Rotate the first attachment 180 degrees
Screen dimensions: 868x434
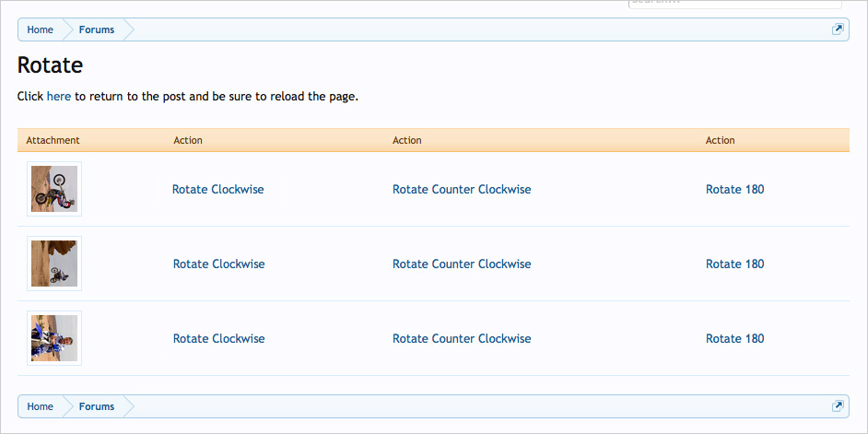click(x=734, y=189)
